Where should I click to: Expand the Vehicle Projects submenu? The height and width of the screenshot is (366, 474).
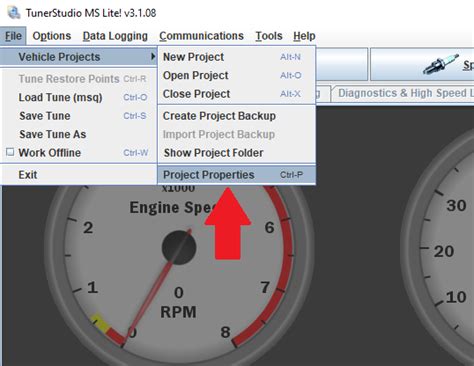coord(79,57)
